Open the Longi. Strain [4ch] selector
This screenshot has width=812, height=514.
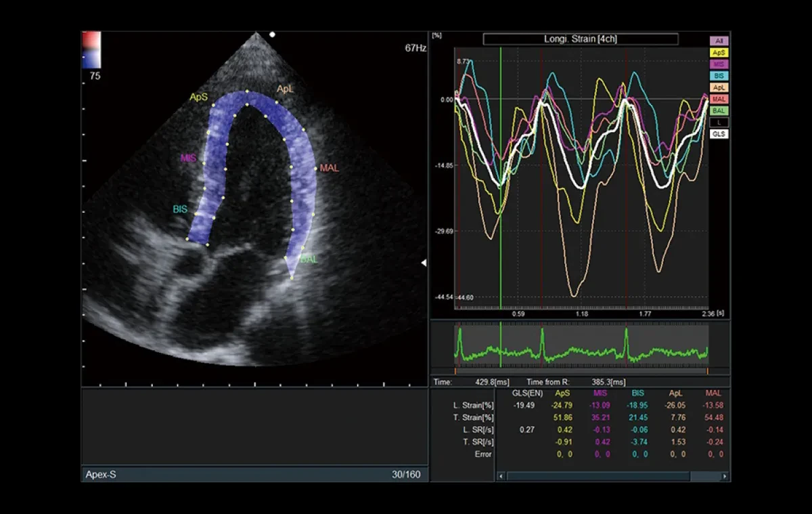[581, 39]
